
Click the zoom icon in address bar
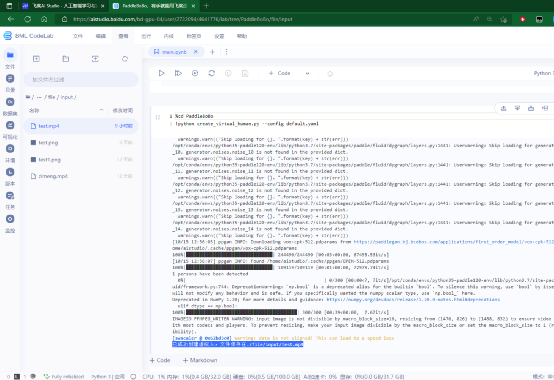click(489, 19)
